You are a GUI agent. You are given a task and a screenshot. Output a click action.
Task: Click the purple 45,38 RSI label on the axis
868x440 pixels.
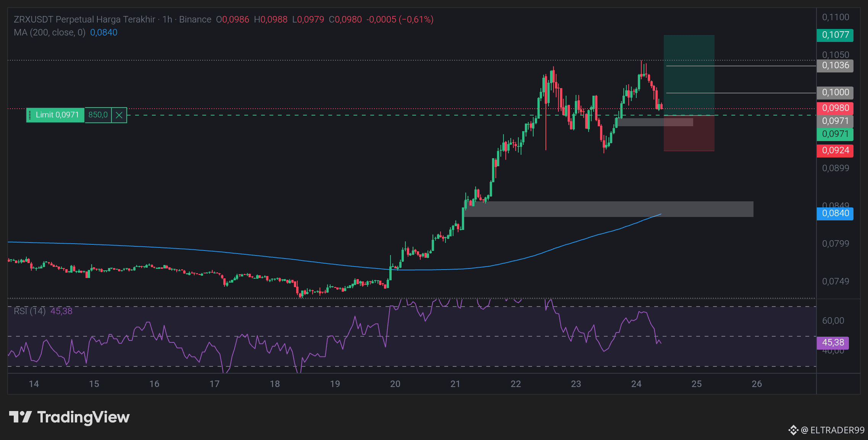(x=833, y=343)
